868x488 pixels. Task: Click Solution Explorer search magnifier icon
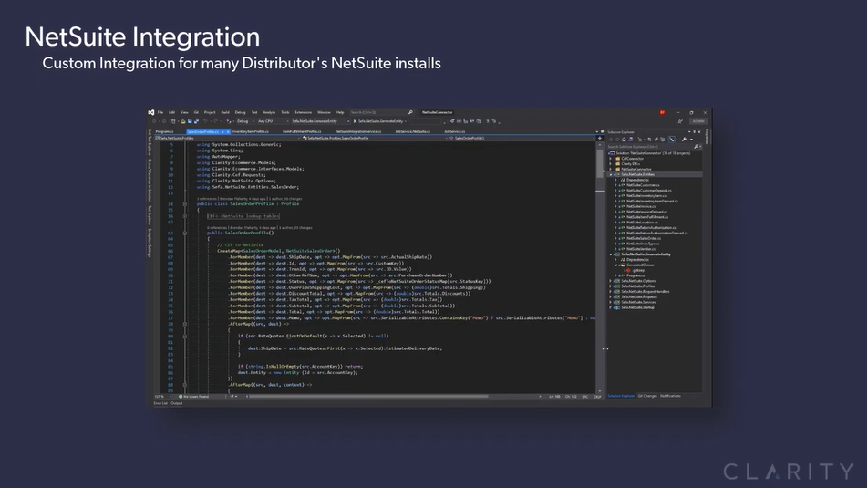[697, 146]
